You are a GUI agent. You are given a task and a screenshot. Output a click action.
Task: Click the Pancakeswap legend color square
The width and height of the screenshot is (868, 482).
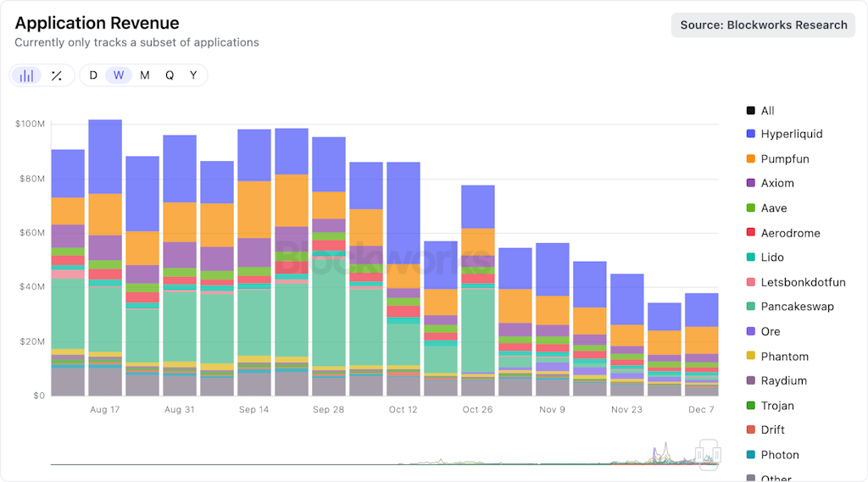[751, 307]
